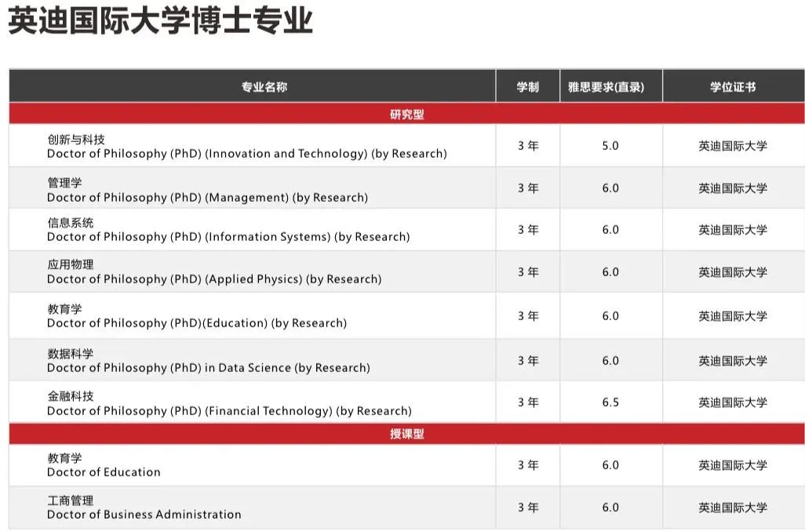The width and height of the screenshot is (805, 532).
Task: Click the 6.0 IELTS score for Doctor of Education
Action: (x=610, y=465)
